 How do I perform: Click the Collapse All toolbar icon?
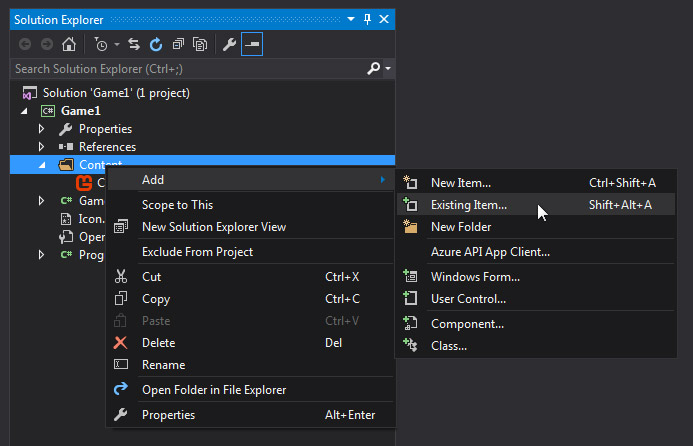click(178, 45)
